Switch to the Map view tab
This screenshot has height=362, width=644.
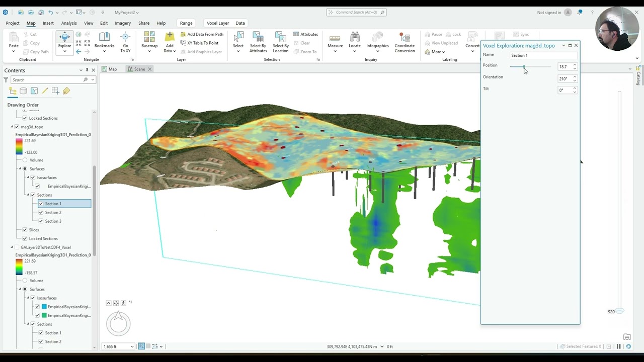[109, 69]
